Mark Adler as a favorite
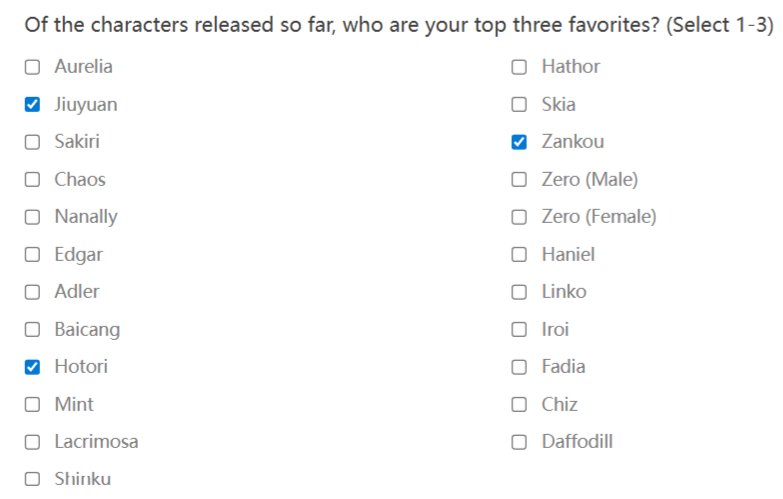 [x=32, y=292]
